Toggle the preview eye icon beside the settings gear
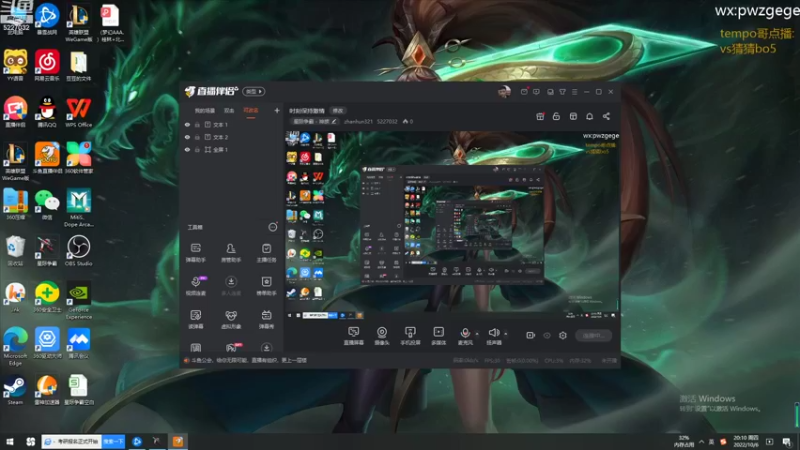The width and height of the screenshot is (800, 450). pyautogui.click(x=547, y=335)
